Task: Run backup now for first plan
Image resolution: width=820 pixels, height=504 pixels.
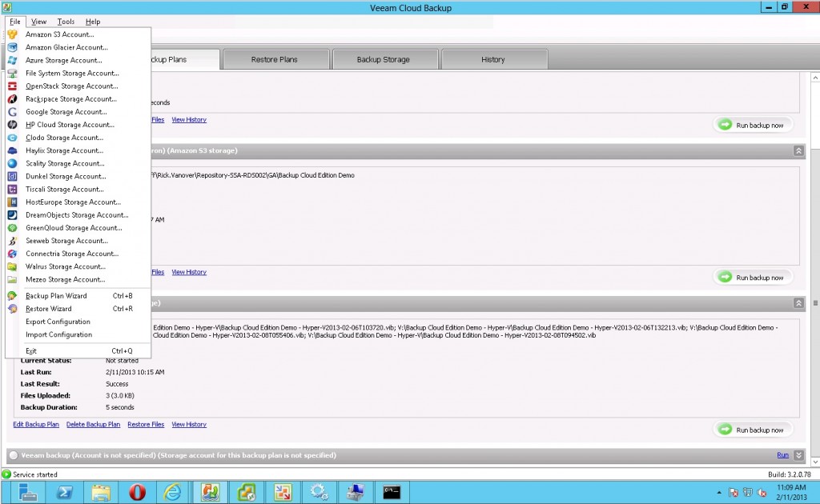Action: pyautogui.click(x=753, y=125)
